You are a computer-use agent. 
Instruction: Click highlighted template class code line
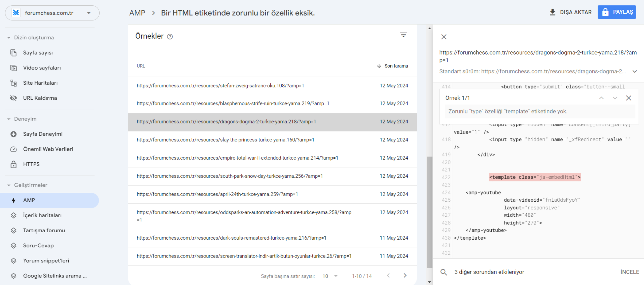pos(535,177)
